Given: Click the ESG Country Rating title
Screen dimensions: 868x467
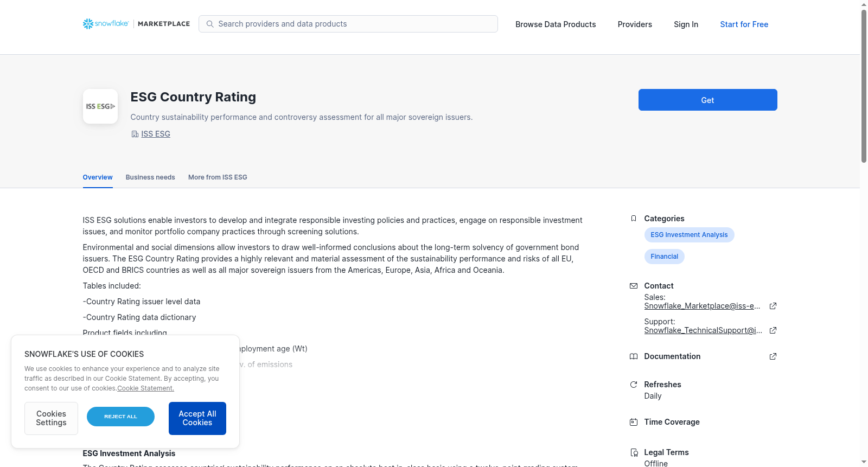Looking at the screenshot, I should coord(193,97).
